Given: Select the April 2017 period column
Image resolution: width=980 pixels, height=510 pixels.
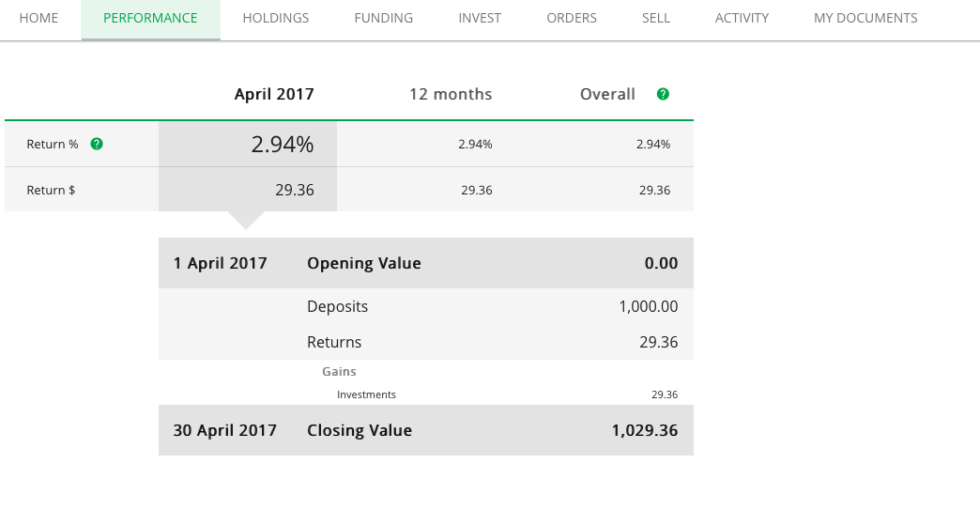Looking at the screenshot, I should (274, 94).
